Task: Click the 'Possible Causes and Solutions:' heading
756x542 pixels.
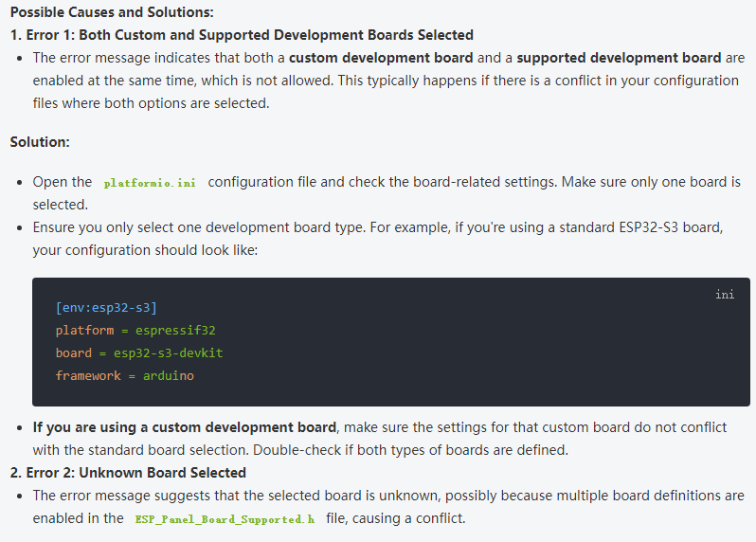Action: [112, 12]
